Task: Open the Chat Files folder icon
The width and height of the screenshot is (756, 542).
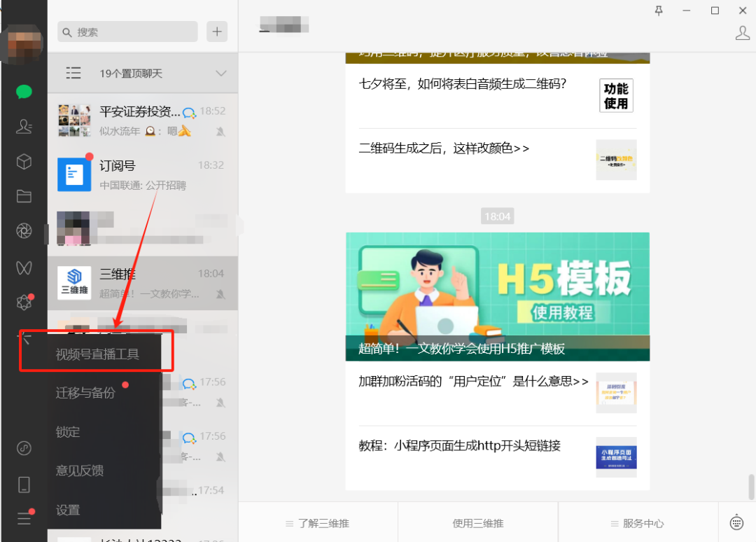Action: tap(23, 196)
